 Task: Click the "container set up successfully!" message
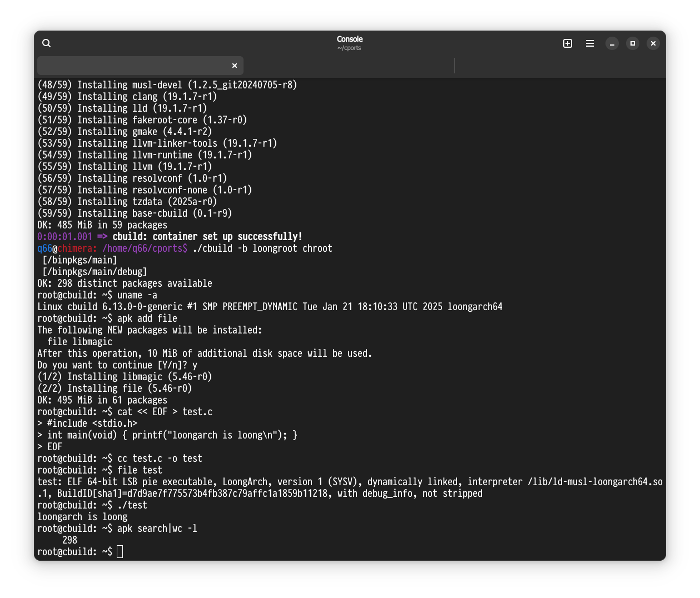227,237
